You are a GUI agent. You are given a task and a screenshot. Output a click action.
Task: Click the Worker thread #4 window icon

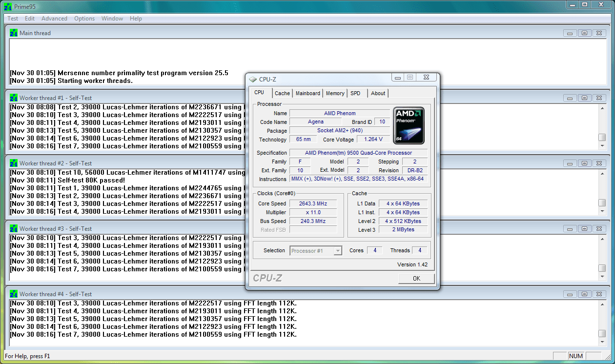click(14, 294)
